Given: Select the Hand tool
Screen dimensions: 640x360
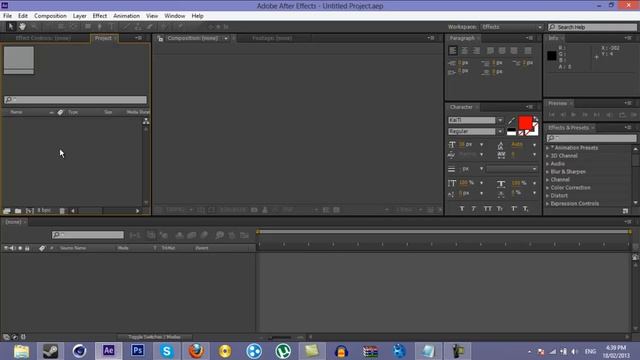Looking at the screenshot, I should (x=22, y=27).
